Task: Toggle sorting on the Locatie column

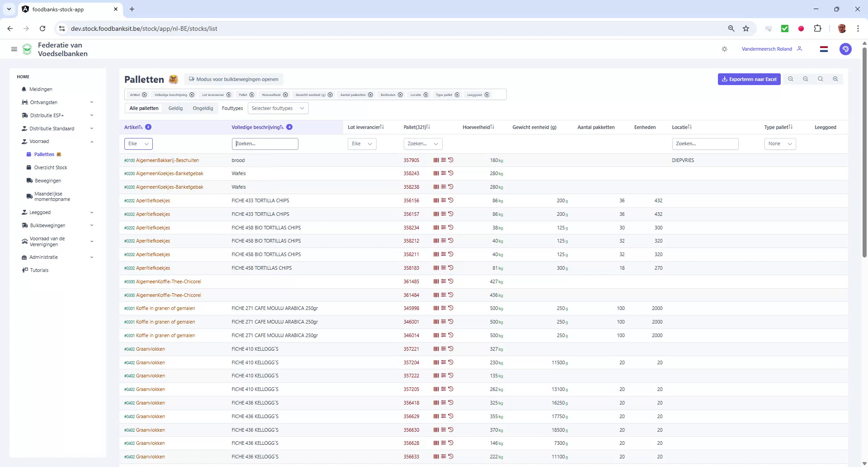Action: [x=689, y=127]
